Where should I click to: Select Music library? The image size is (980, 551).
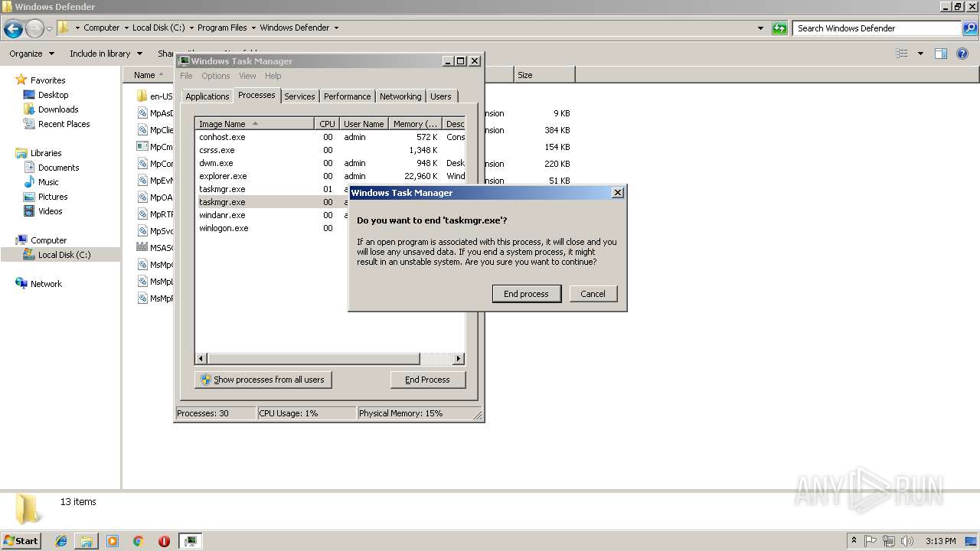click(x=48, y=182)
